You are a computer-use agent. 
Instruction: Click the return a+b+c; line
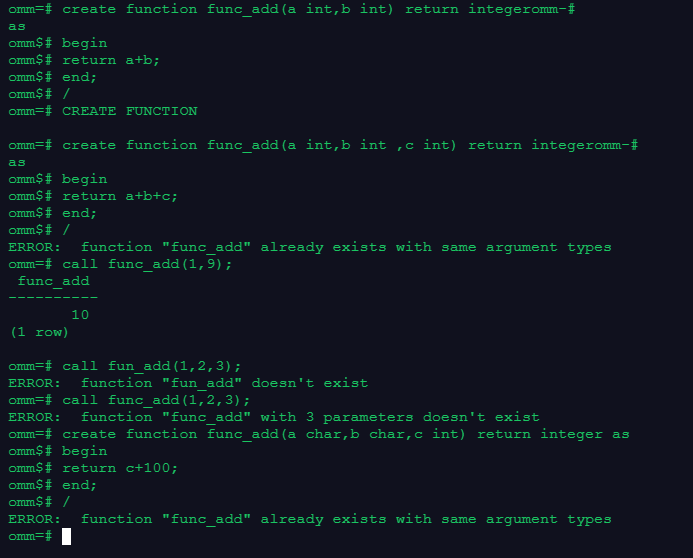[x=120, y=196]
